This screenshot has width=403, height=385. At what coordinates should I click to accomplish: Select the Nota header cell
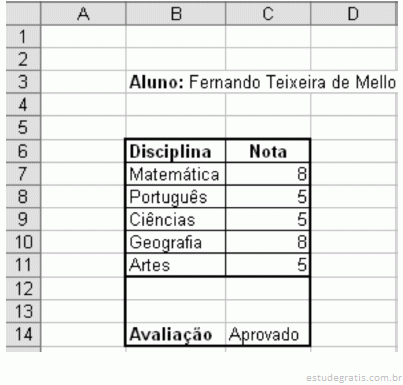click(268, 151)
